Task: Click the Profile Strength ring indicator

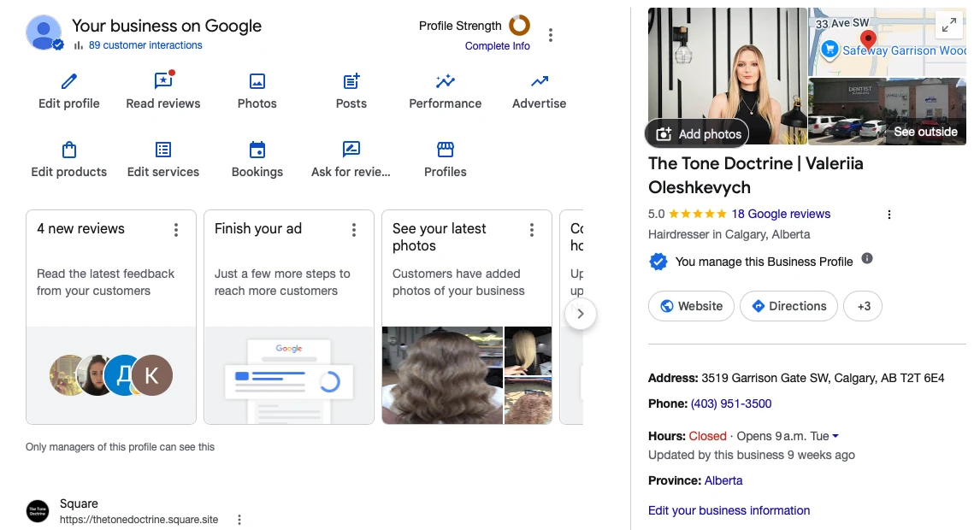Action: click(x=519, y=26)
